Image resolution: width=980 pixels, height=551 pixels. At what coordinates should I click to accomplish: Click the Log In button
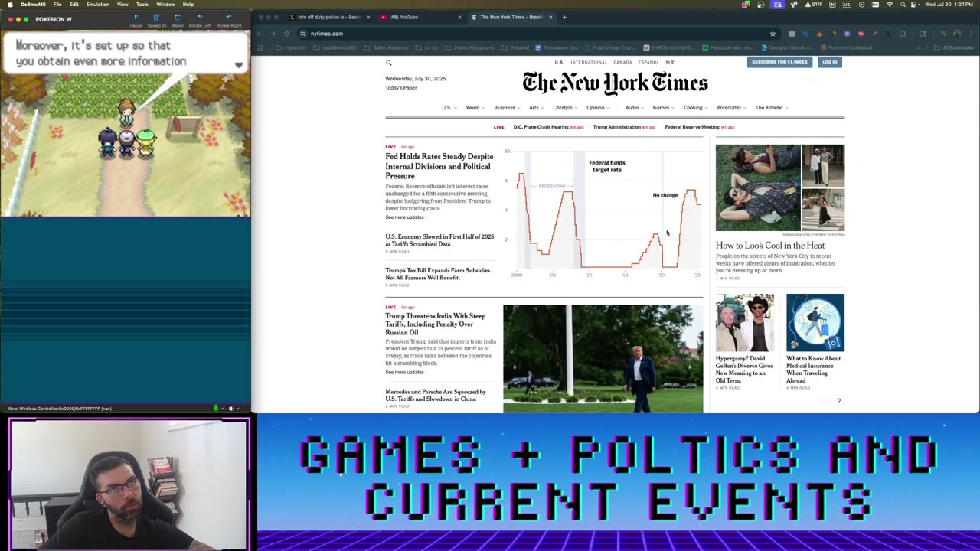point(830,62)
